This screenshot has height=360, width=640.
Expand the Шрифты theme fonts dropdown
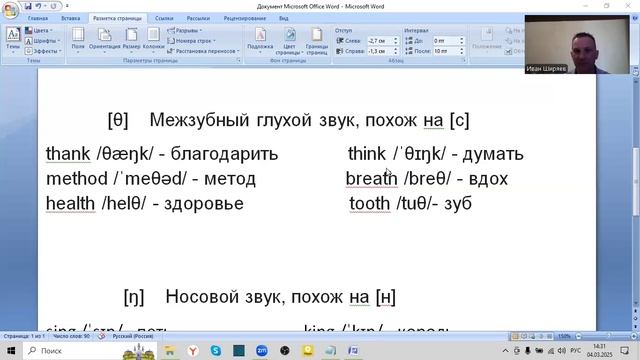tap(42, 41)
